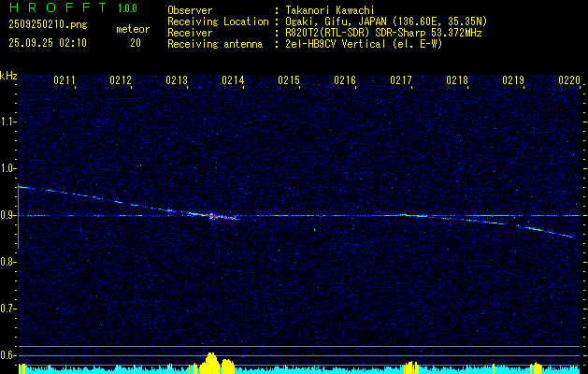Click the 0.7 kHz axis label
The height and width of the screenshot is (374, 588).
pyautogui.click(x=7, y=309)
